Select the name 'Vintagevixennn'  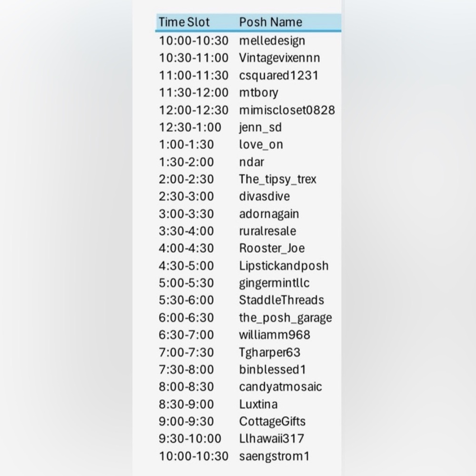[x=279, y=58]
